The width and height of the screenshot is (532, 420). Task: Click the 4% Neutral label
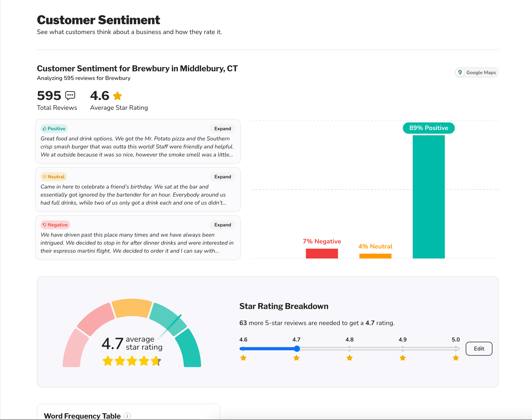[375, 246]
